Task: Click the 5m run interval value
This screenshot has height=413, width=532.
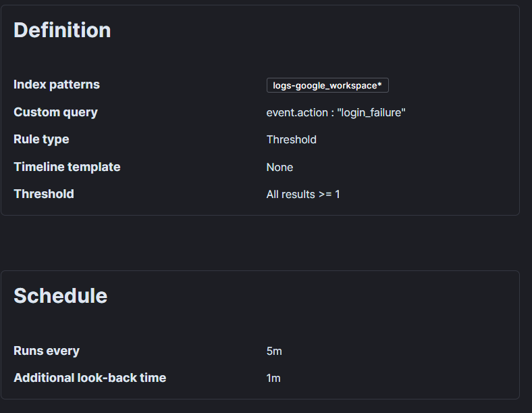Action: [274, 351]
